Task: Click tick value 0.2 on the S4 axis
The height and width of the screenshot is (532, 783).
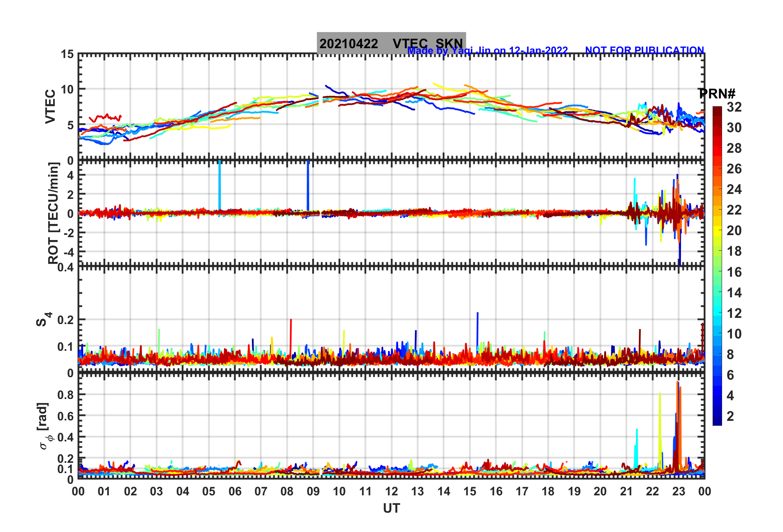Action: [66, 320]
